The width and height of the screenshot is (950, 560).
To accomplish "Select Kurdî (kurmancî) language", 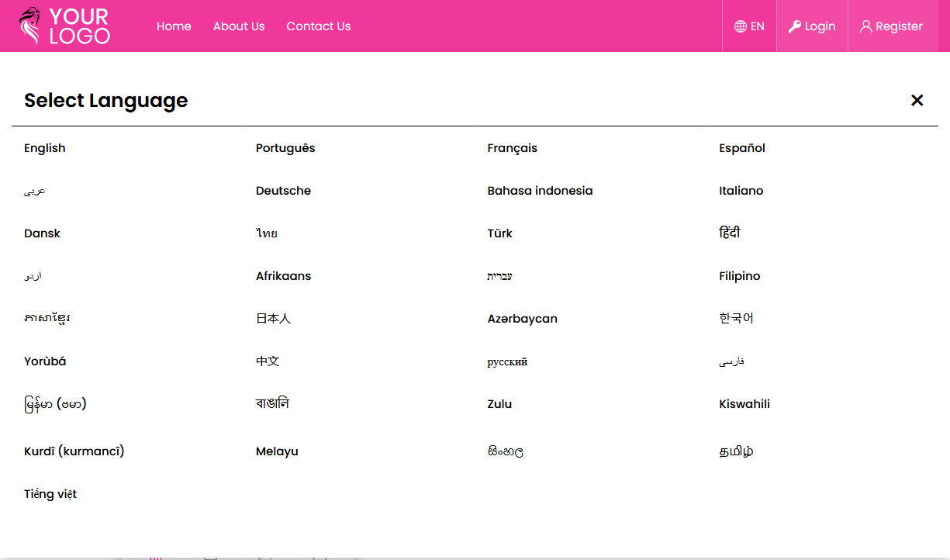I will point(74,451).
